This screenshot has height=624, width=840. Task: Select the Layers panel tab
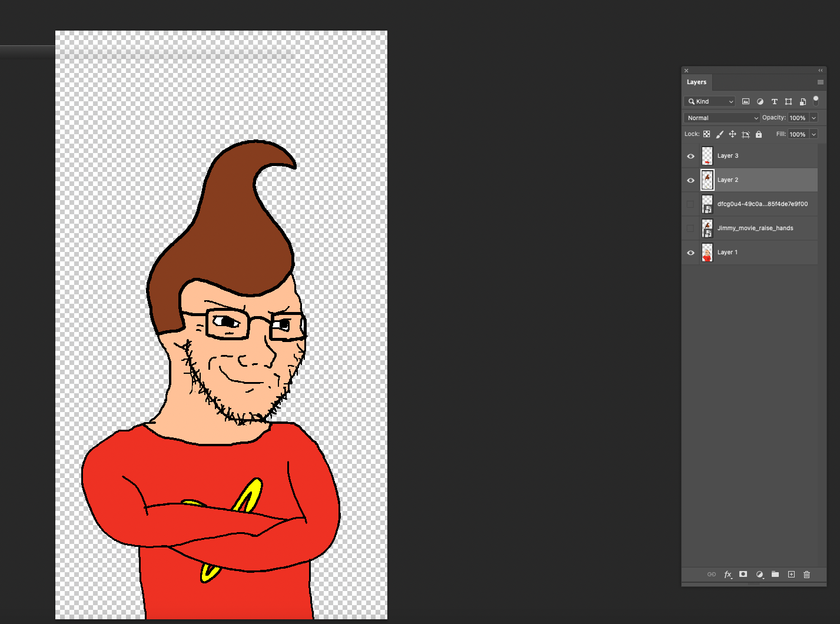(x=696, y=82)
